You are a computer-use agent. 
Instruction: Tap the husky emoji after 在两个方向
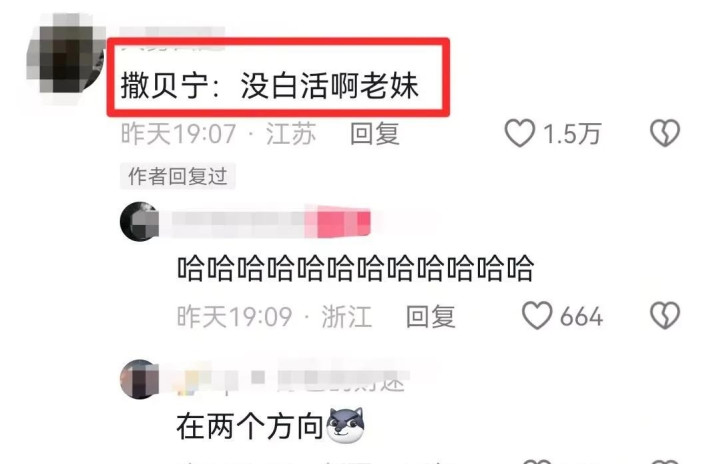click(345, 425)
